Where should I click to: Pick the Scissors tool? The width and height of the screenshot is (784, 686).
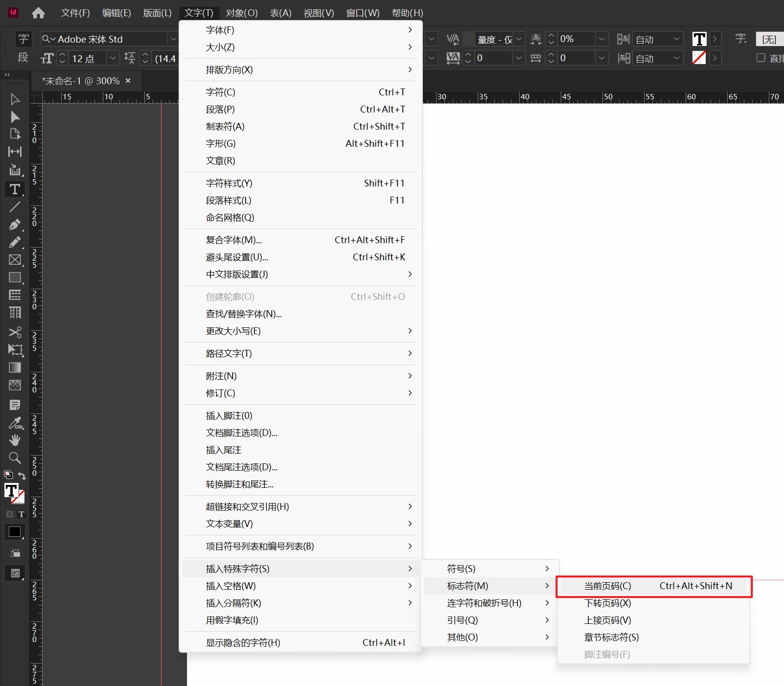(x=15, y=332)
